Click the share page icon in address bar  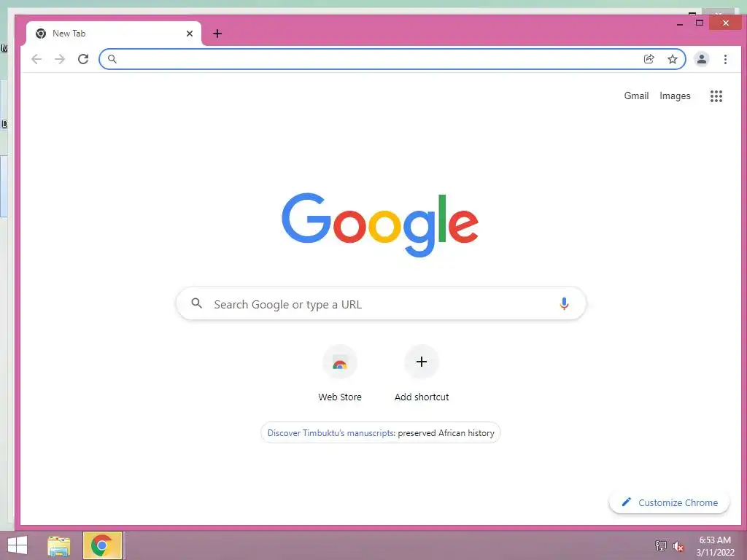(x=649, y=59)
